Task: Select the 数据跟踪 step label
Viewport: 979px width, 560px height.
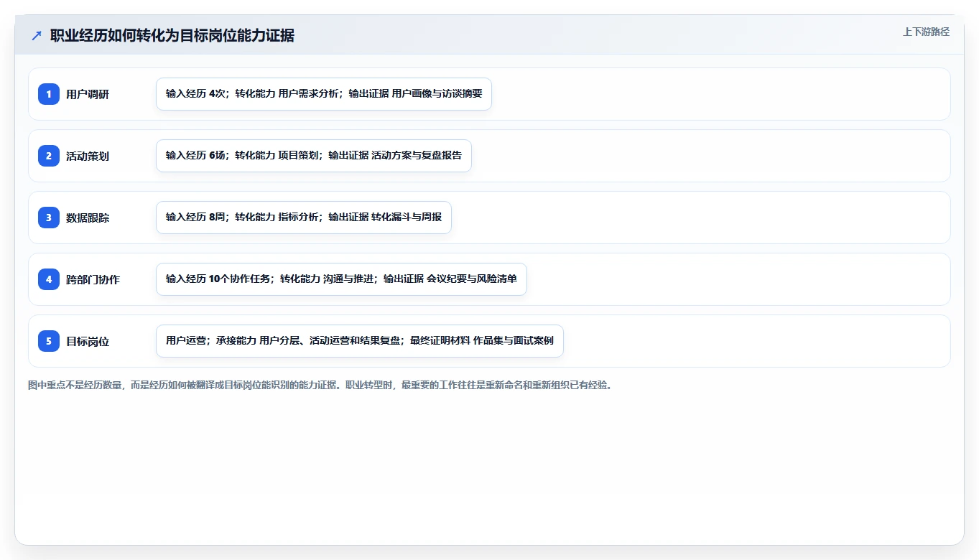Action: click(88, 218)
